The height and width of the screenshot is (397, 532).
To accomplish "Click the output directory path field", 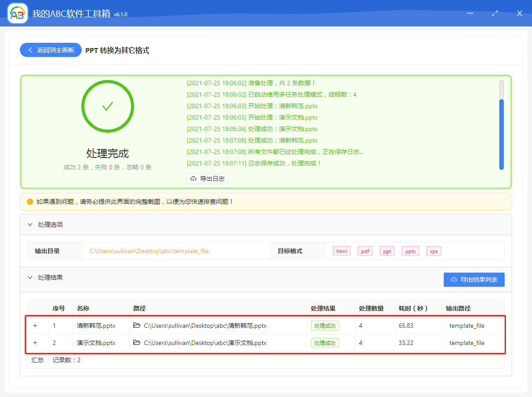I will tap(176, 251).
